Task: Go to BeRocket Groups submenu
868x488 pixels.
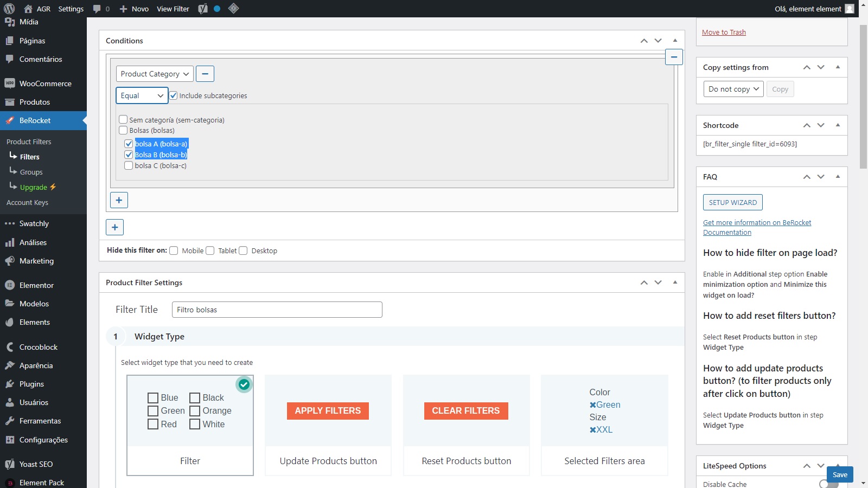Action: pyautogui.click(x=31, y=172)
